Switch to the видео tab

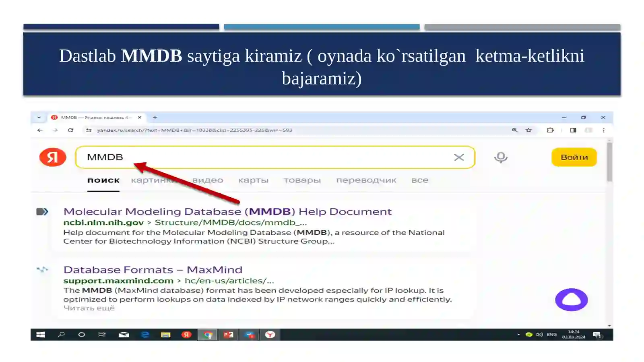pyautogui.click(x=208, y=180)
